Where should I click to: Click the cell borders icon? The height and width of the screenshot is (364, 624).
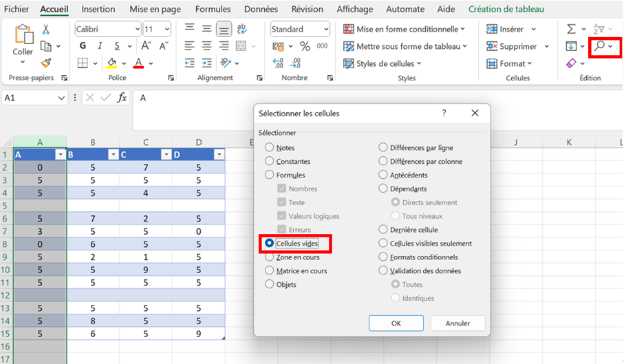[x=83, y=63]
